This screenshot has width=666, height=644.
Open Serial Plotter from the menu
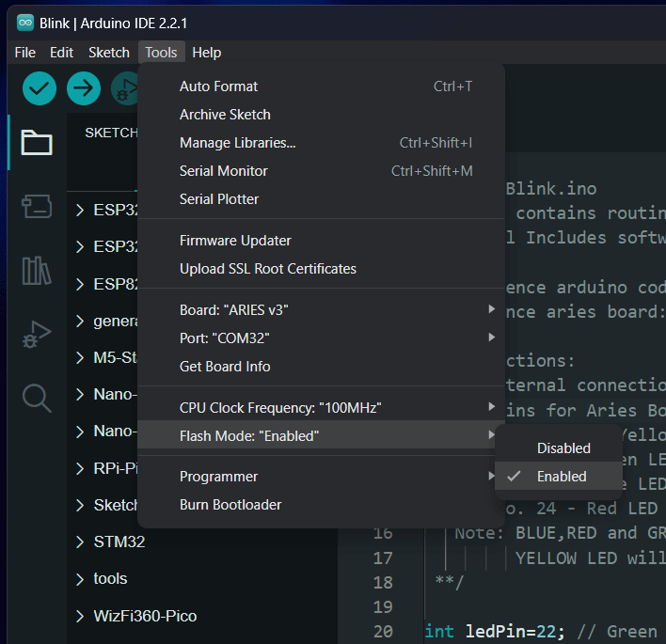322,199
